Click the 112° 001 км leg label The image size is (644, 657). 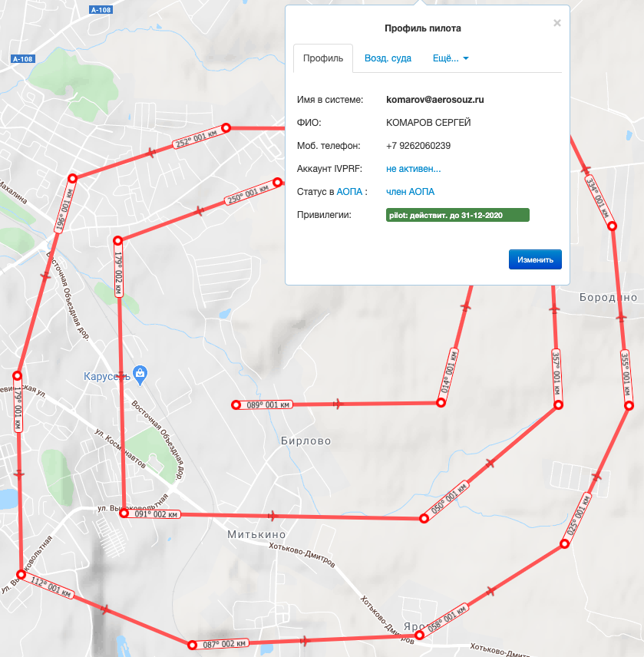51,587
